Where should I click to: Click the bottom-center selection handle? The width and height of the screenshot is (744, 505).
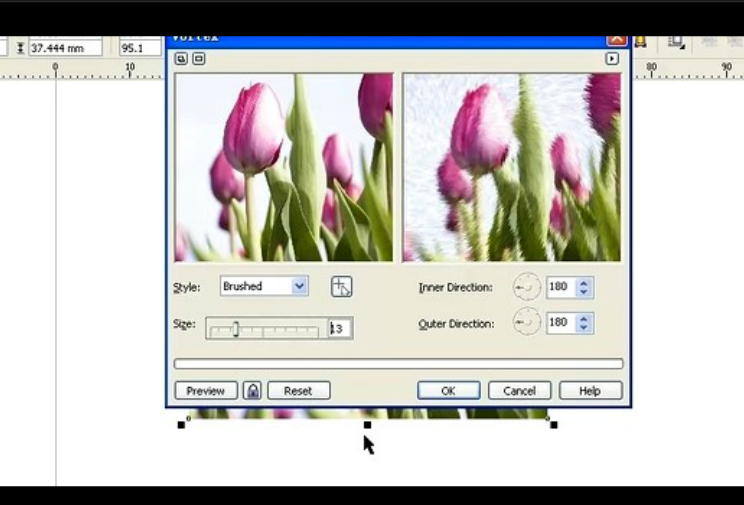(x=367, y=425)
